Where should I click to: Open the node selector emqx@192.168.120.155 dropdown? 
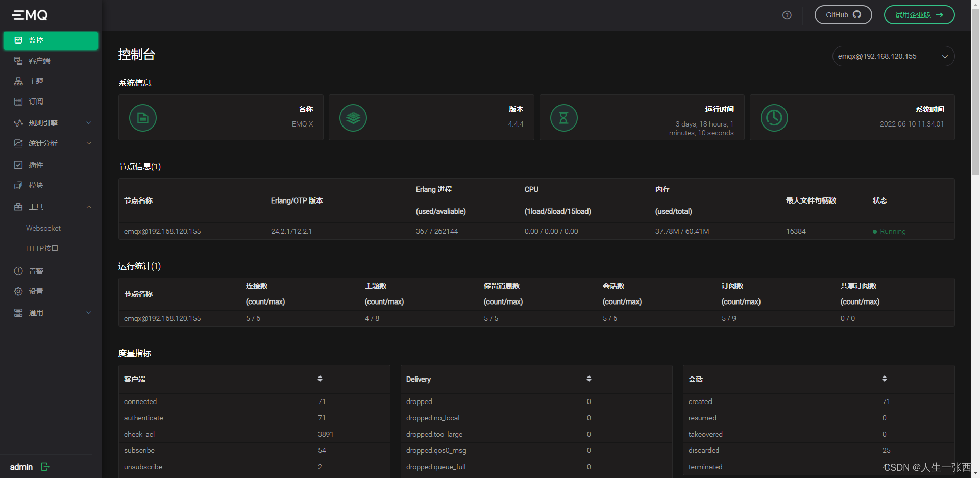pos(893,56)
